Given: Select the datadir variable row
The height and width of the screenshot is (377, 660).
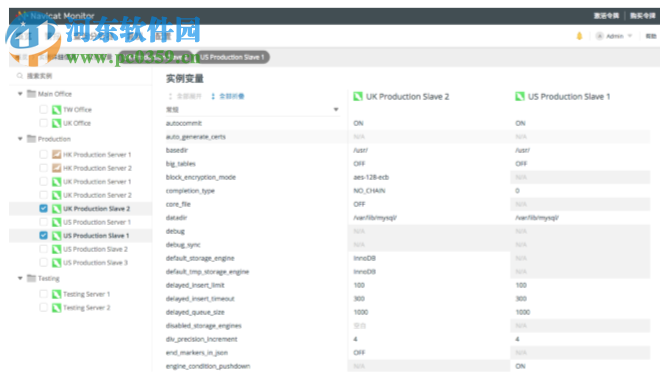Looking at the screenshot, I should coord(407,218).
